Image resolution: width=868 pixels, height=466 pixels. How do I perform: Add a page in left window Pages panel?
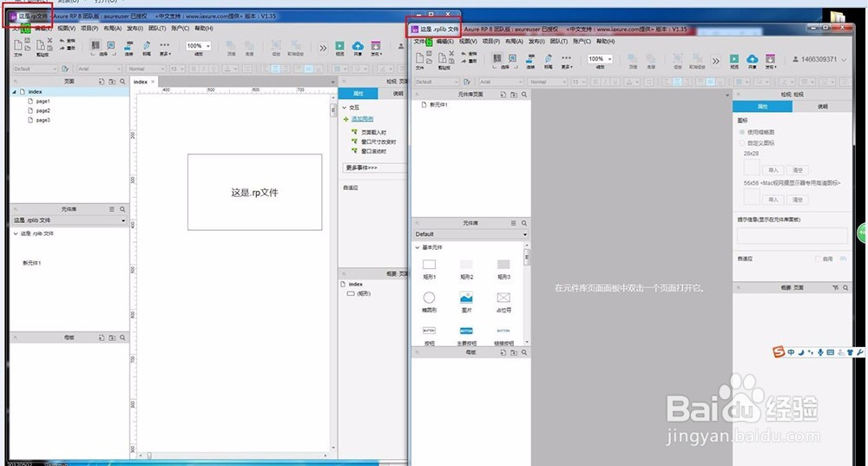102,82
